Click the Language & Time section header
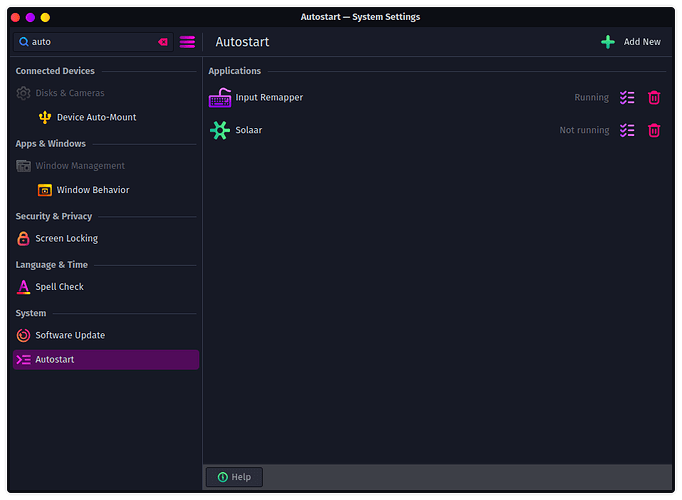Image resolution: width=682 pixels, height=500 pixels. (51, 265)
